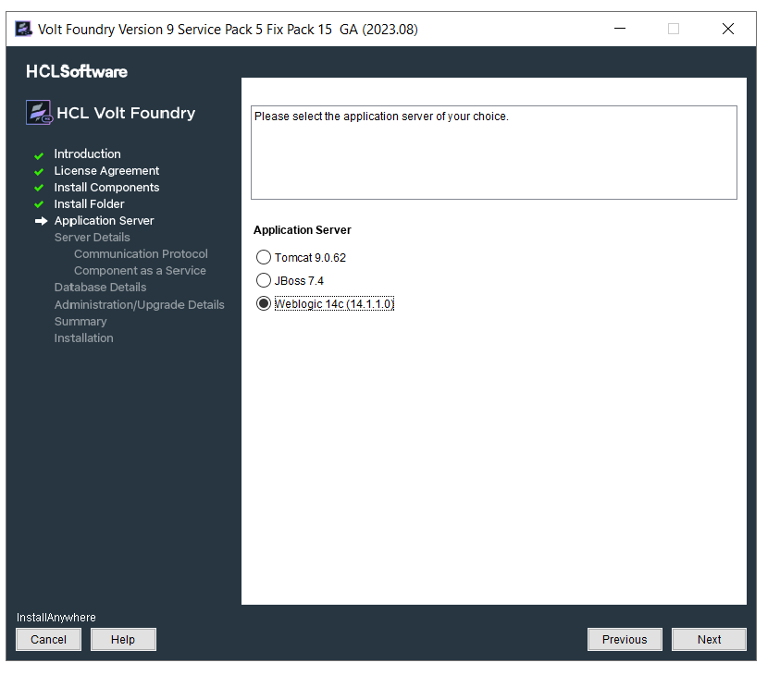The height and width of the screenshot is (675, 780).
Task: Click the HCLSoftware brand text
Action: tap(77, 72)
